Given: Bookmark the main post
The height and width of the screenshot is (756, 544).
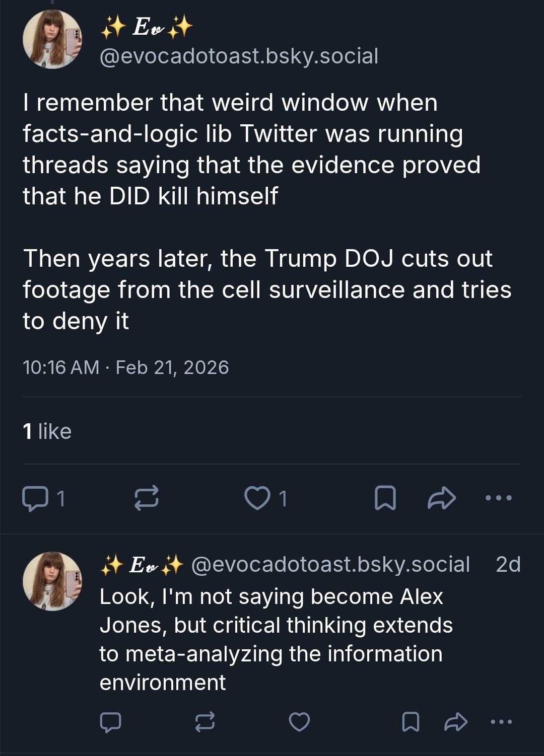Looking at the screenshot, I should [385, 498].
